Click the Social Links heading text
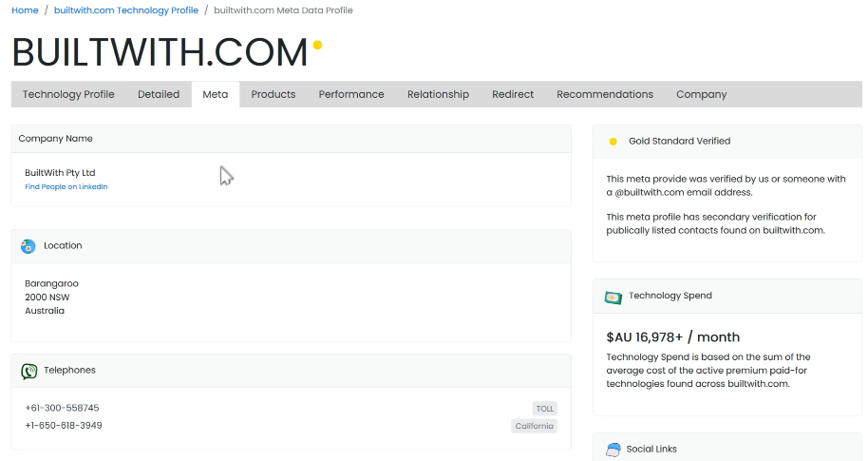This screenshot has height=461, width=868. click(651, 449)
